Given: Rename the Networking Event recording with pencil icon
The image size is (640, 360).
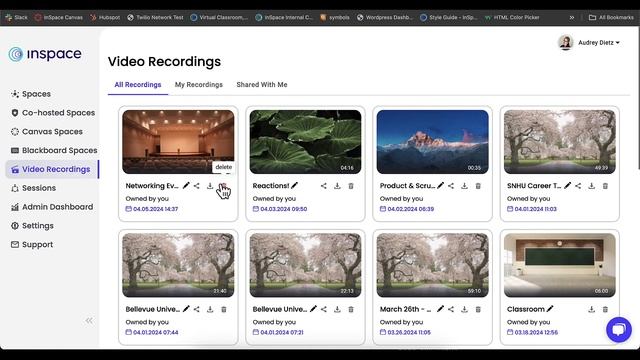Looking at the screenshot, I should click(x=186, y=186).
